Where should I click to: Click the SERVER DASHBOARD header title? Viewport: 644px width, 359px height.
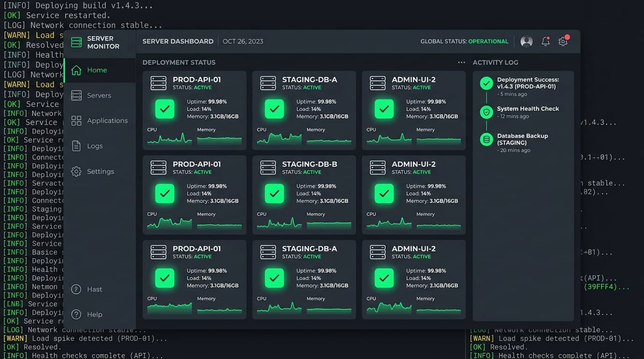178,41
